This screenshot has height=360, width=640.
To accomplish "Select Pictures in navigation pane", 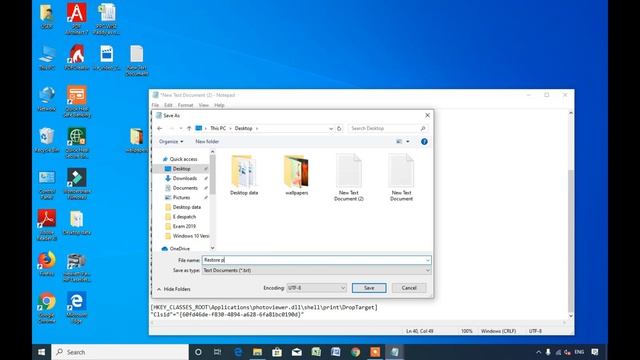I will pos(181,198).
